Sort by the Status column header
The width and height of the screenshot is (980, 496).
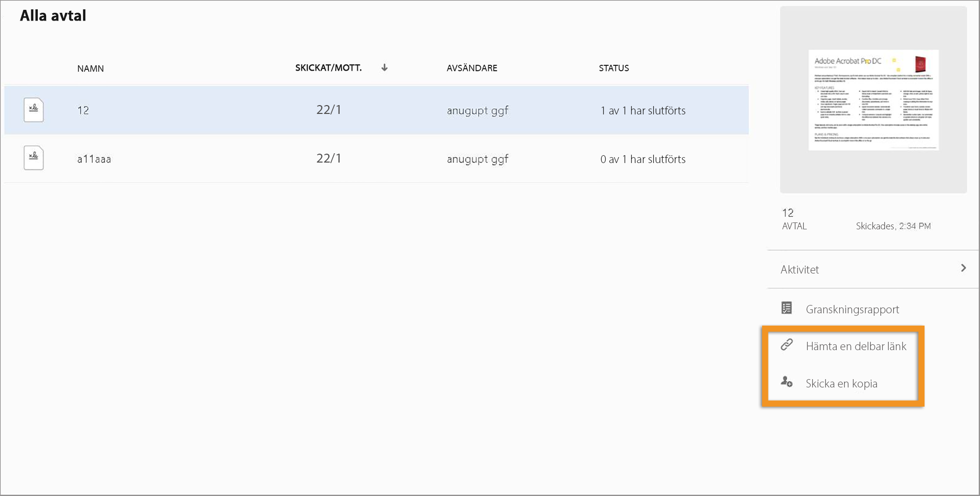[613, 68]
